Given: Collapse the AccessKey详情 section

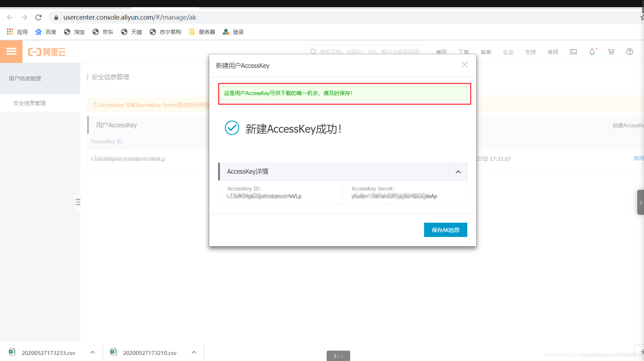Looking at the screenshot, I should (x=458, y=172).
